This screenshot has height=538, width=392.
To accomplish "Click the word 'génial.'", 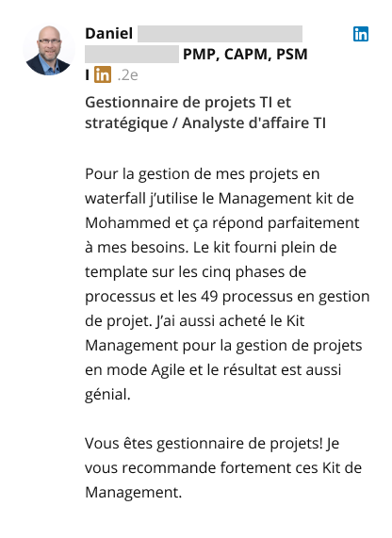I will tap(107, 395).
